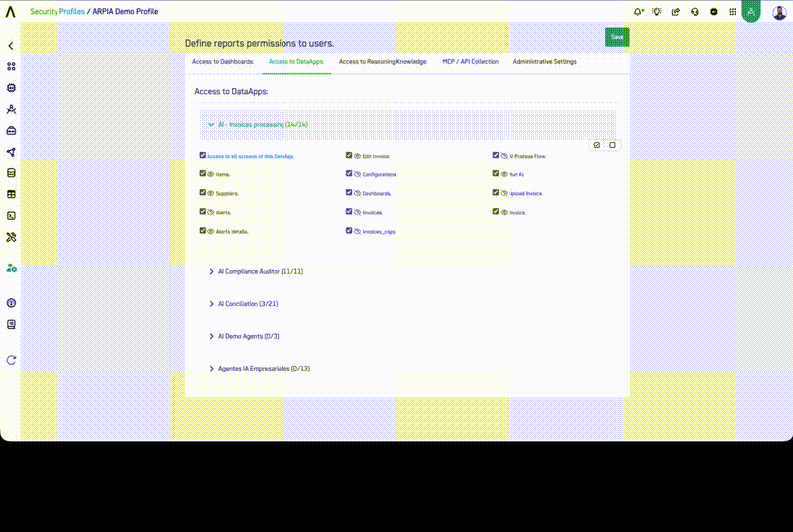Click the headset support icon
Viewport: 793px width, 532px height.
click(x=695, y=12)
